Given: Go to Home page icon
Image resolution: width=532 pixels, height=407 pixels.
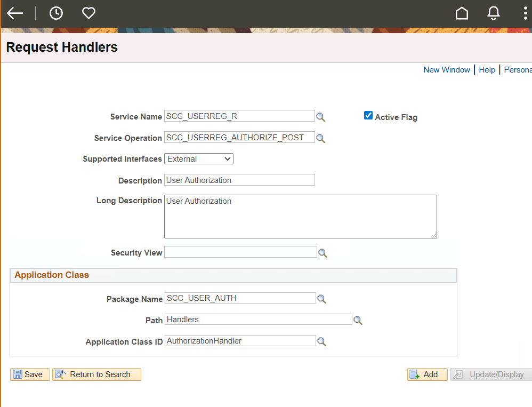Looking at the screenshot, I should tap(462, 13).
